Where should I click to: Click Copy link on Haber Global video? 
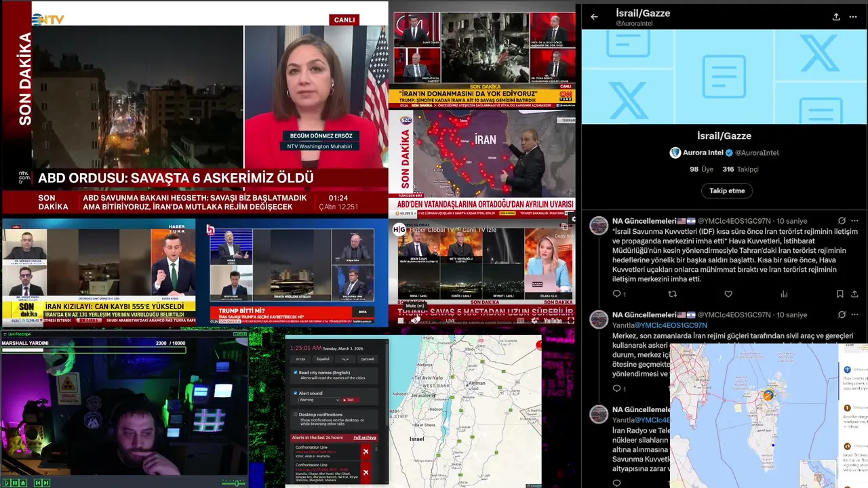[x=564, y=231]
